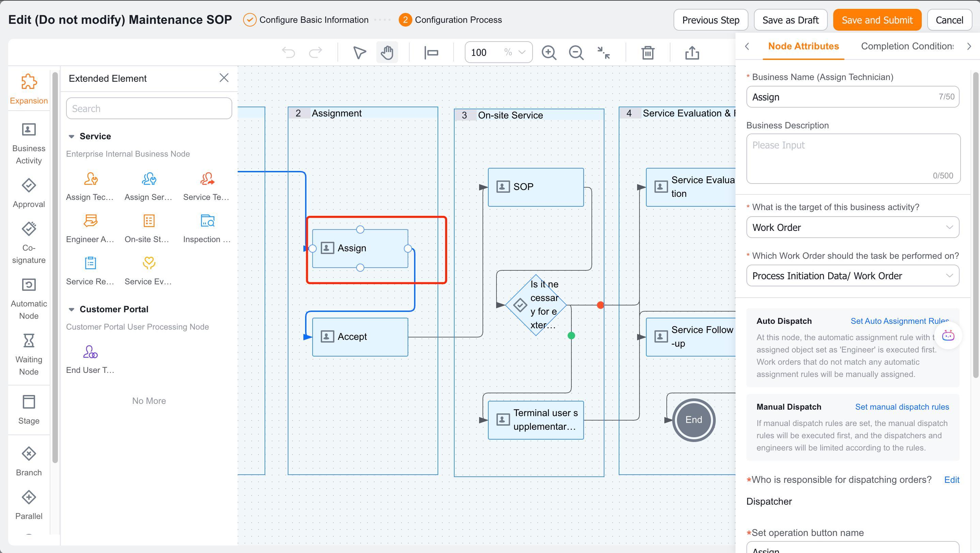Select the Waiting Node type
This screenshot has height=553, width=980.
[x=29, y=354]
